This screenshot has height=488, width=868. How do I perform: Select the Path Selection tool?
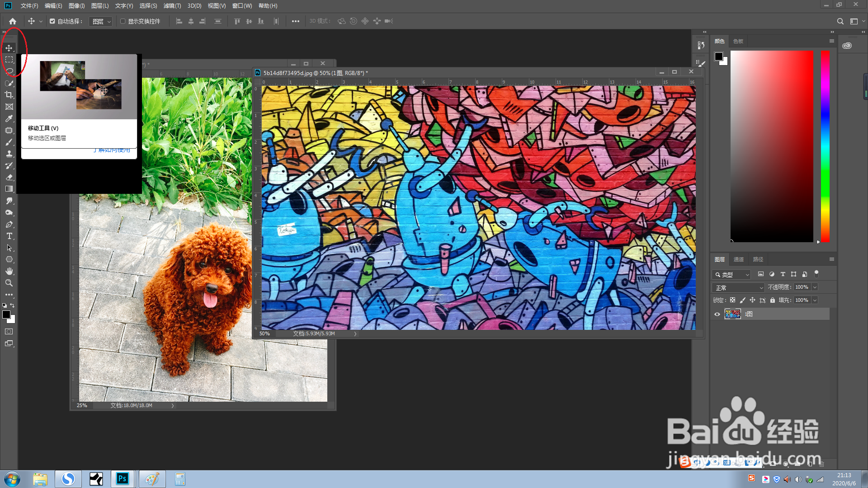[x=9, y=248]
